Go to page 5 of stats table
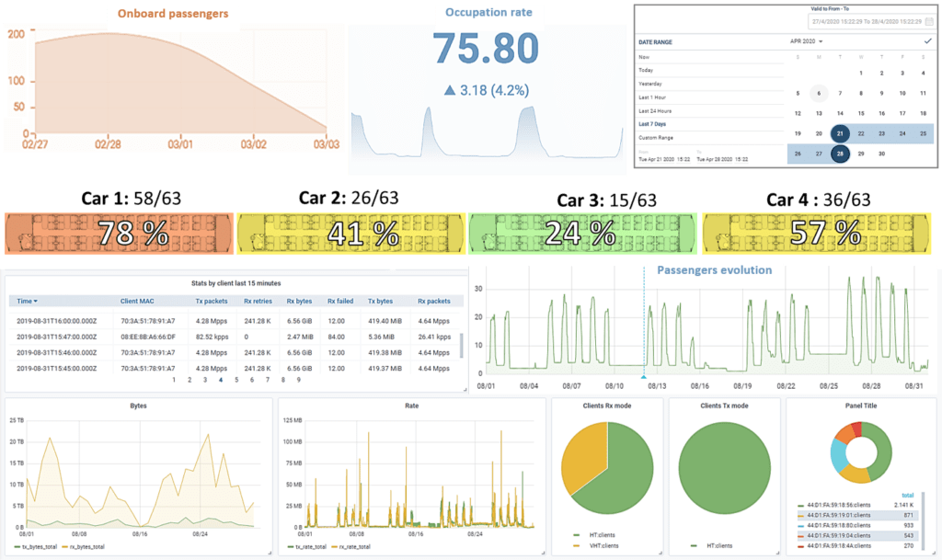The height and width of the screenshot is (560, 942). point(236,379)
